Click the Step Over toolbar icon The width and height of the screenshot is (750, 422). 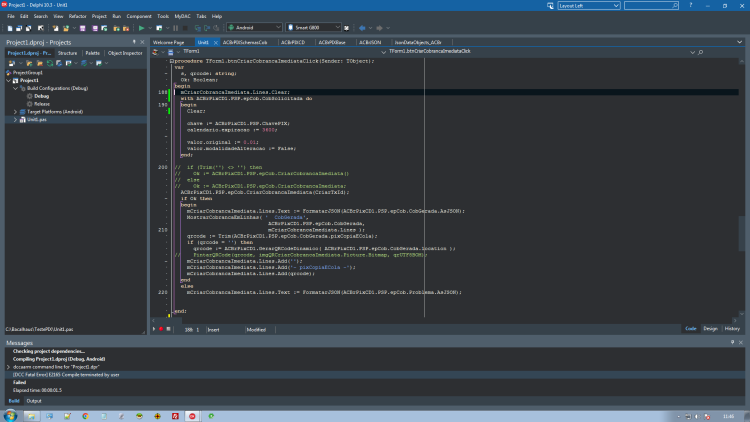(x=207, y=28)
